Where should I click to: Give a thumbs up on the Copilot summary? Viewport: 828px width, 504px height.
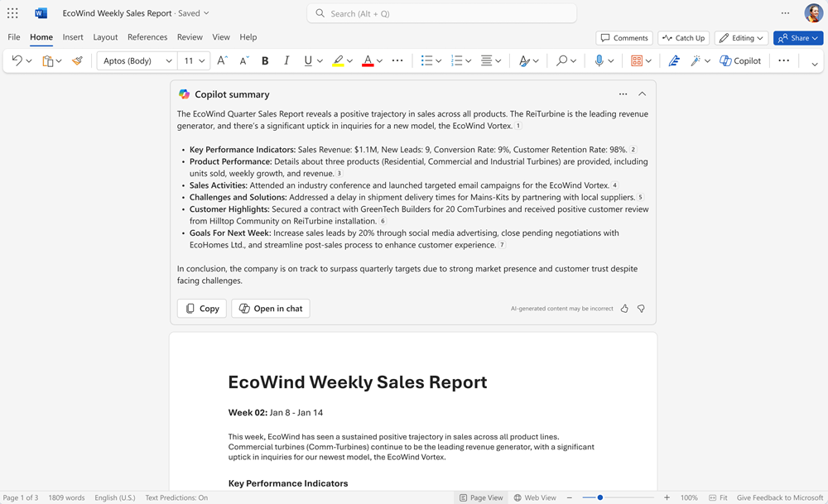tap(626, 308)
